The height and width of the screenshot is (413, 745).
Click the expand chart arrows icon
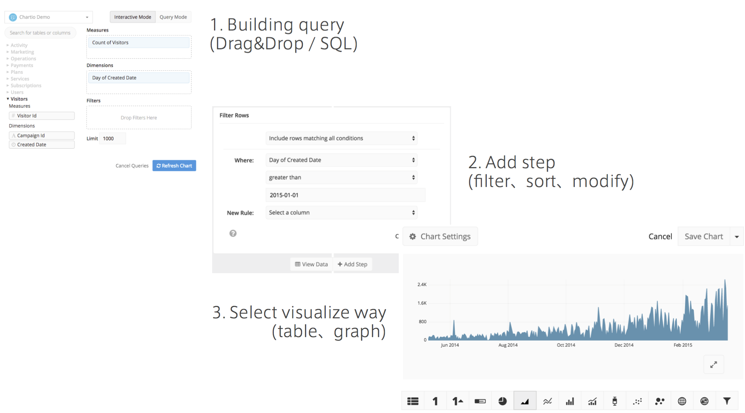(x=713, y=364)
